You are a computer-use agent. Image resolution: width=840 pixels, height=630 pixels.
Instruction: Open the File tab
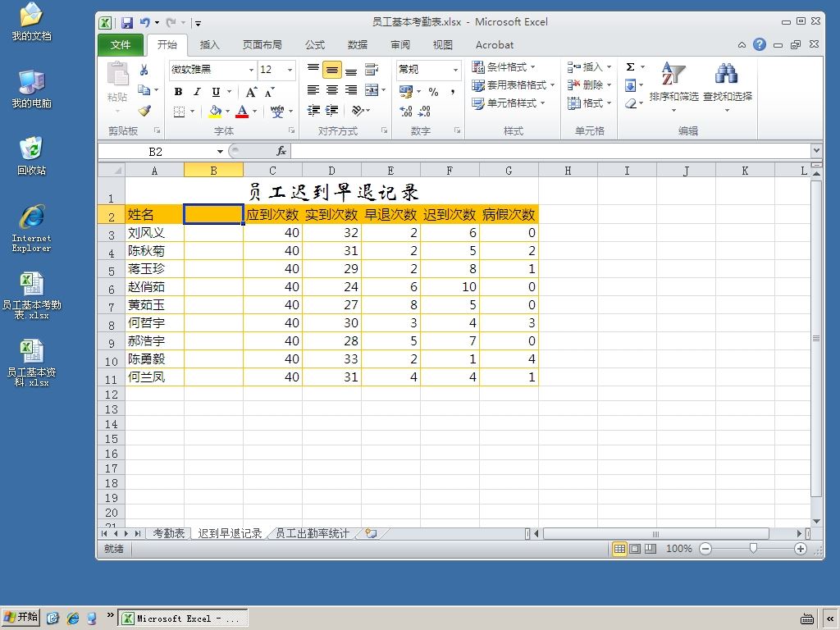(x=121, y=45)
